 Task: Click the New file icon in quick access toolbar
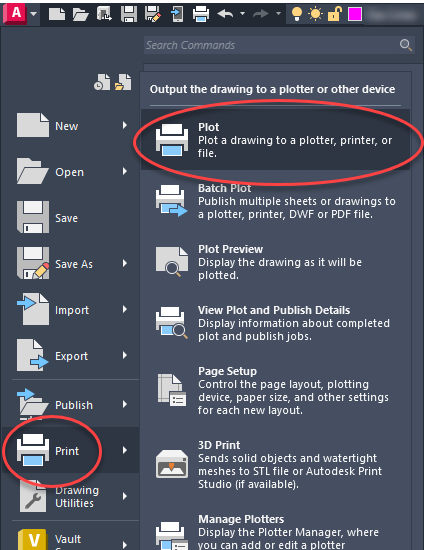pos(57,14)
